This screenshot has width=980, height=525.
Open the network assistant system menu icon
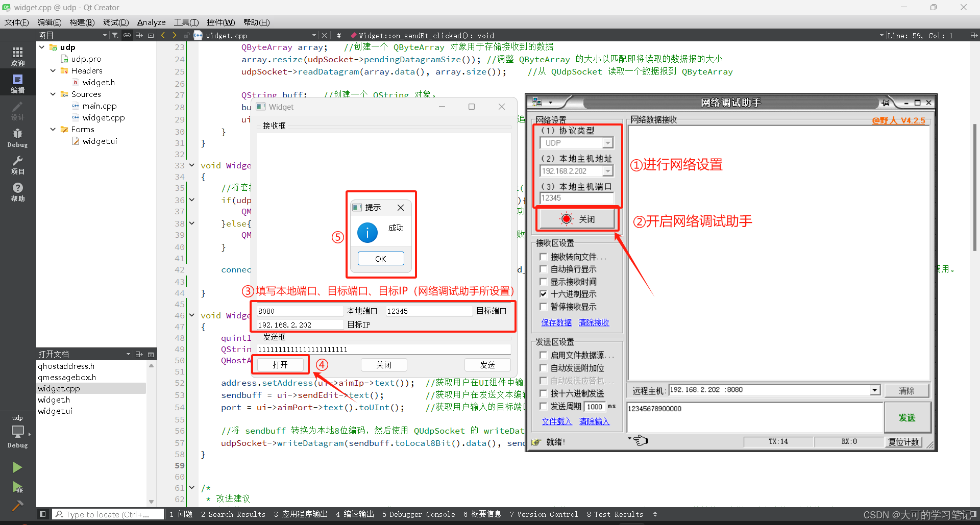click(x=537, y=102)
